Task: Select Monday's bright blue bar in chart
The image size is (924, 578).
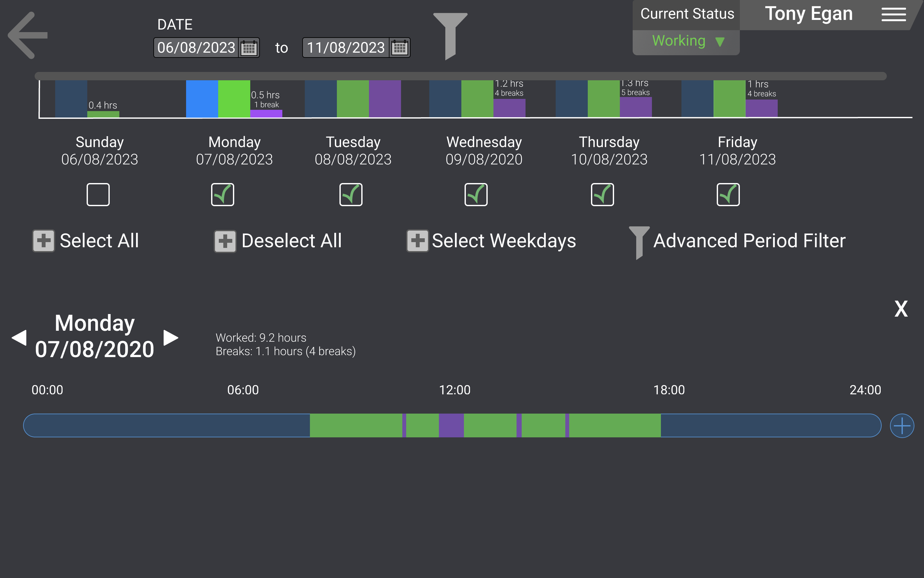Action: click(202, 99)
